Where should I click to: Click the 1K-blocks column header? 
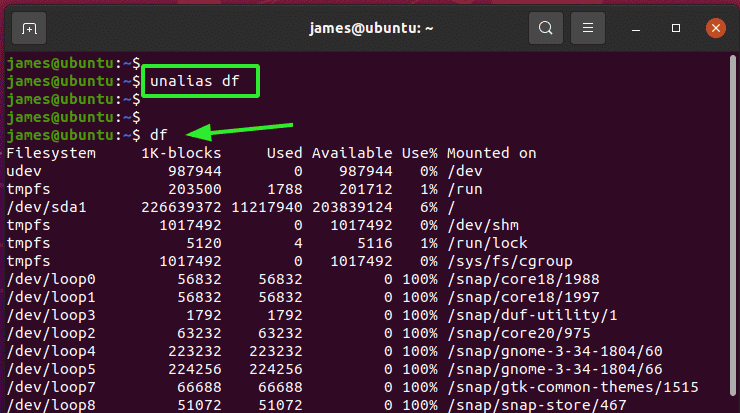click(181, 153)
